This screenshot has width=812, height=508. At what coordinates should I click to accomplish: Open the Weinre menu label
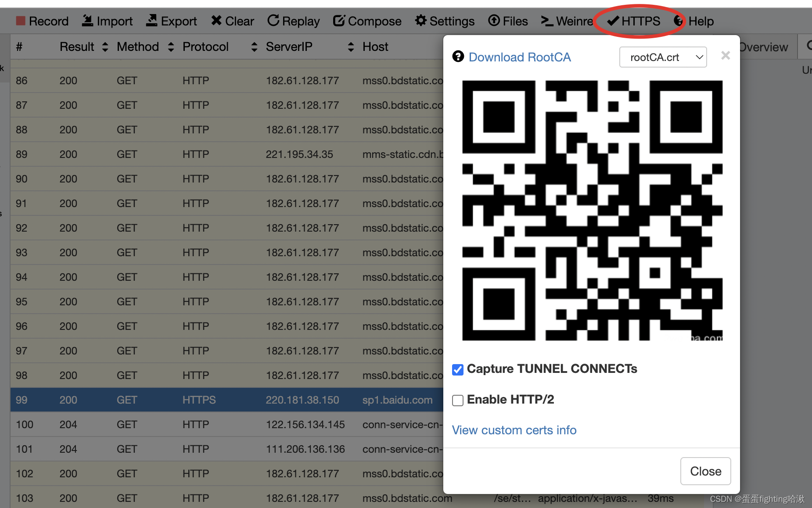tap(575, 21)
